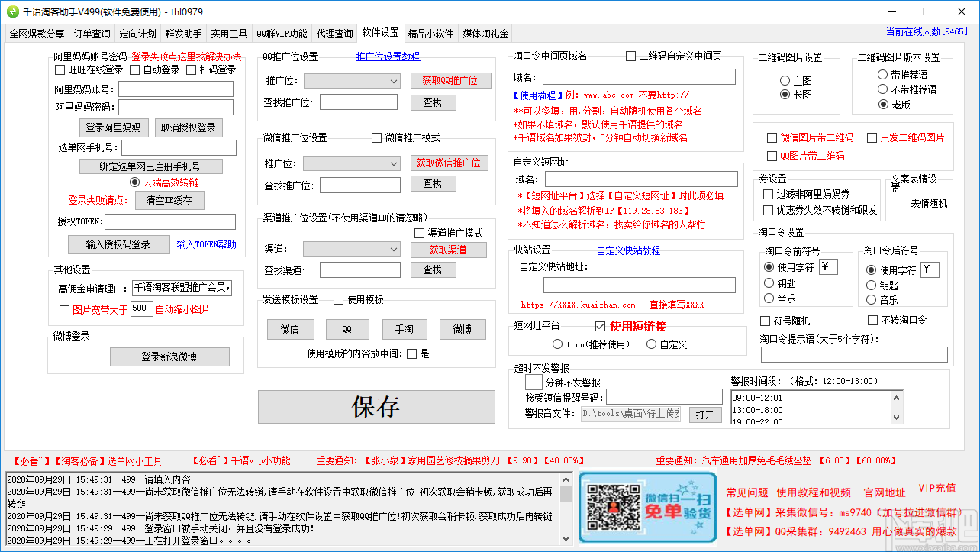
Task: Click the large 保存 button
Action: tap(376, 406)
